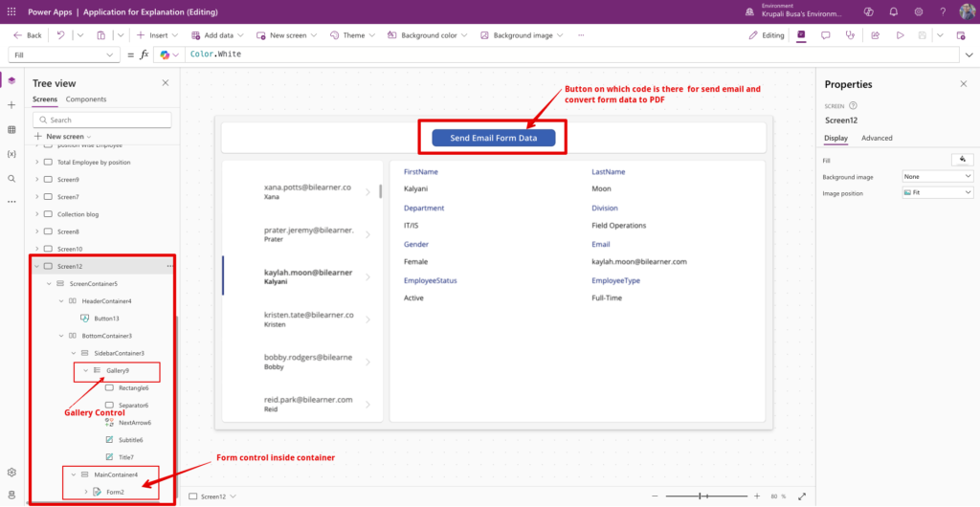Click the Insert plus icon in sidebar
This screenshot has width=980, height=507.
point(11,105)
